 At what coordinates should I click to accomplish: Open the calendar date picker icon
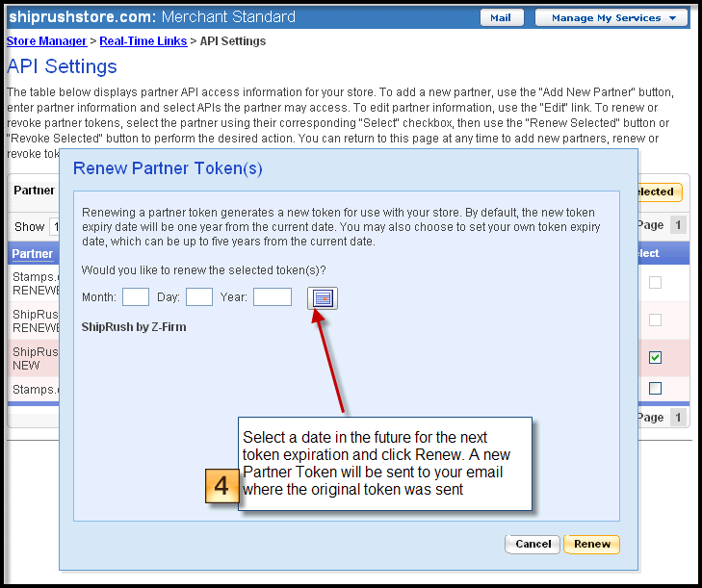(x=323, y=298)
